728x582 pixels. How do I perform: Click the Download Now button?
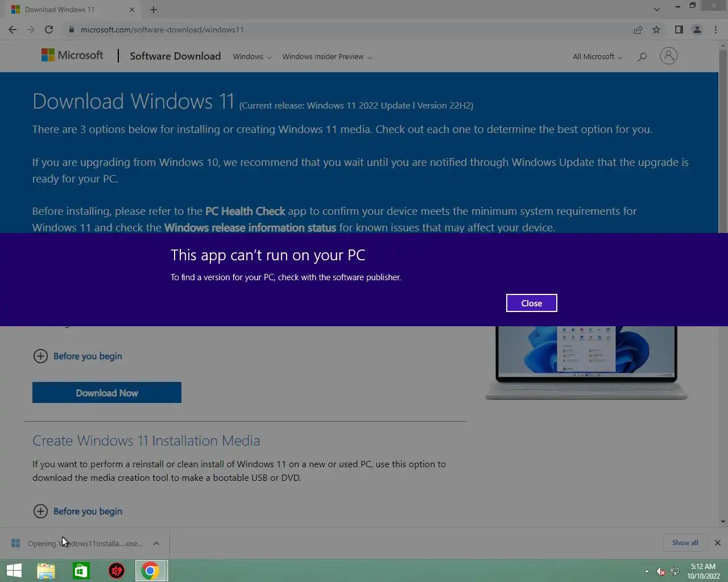point(107,393)
